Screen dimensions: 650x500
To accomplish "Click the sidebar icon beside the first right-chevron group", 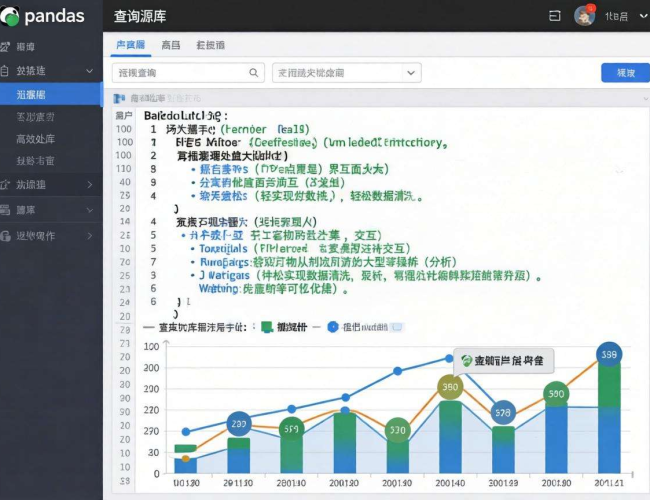I will click(5, 185).
